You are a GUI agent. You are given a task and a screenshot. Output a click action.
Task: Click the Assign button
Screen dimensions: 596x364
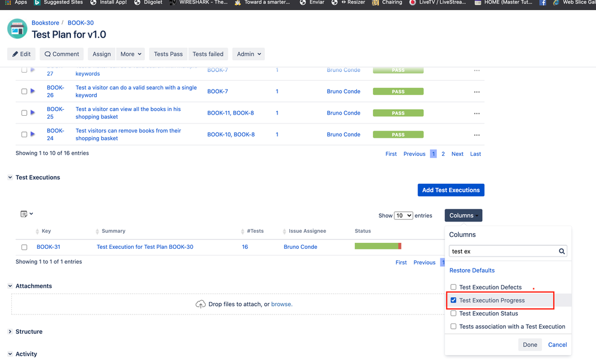pyautogui.click(x=101, y=54)
